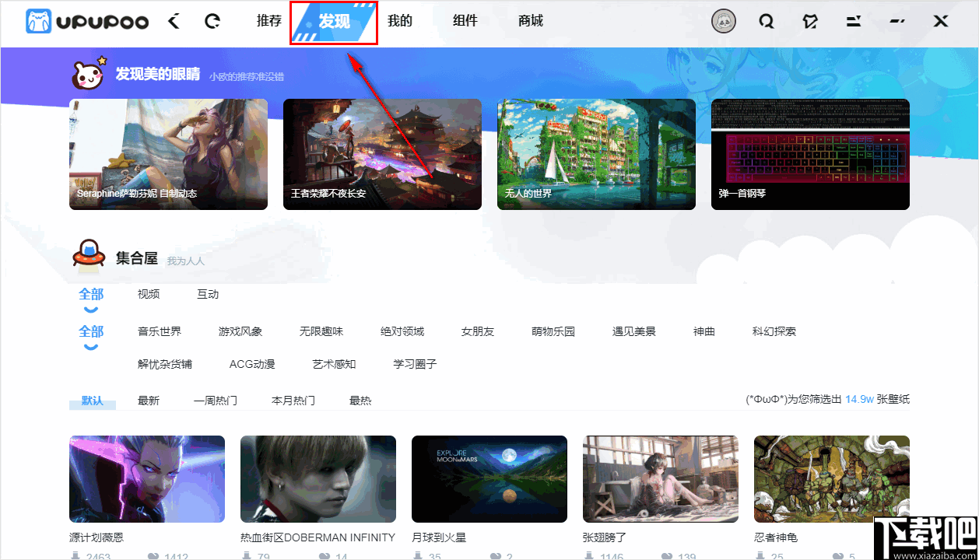The image size is (979, 560).
Task: Go back with the back arrow
Action: point(174,22)
